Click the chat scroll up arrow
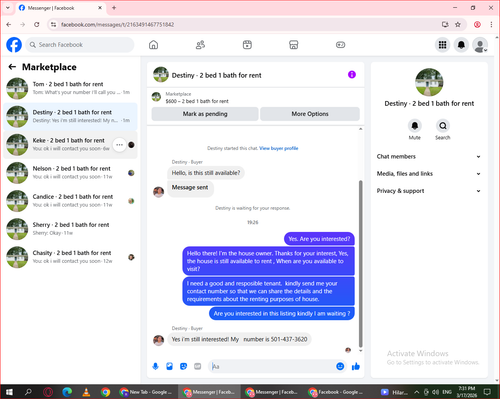The image size is (500, 399). pyautogui.click(x=360, y=129)
